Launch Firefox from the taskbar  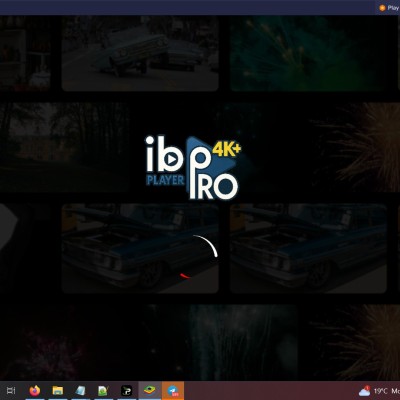[35, 391]
